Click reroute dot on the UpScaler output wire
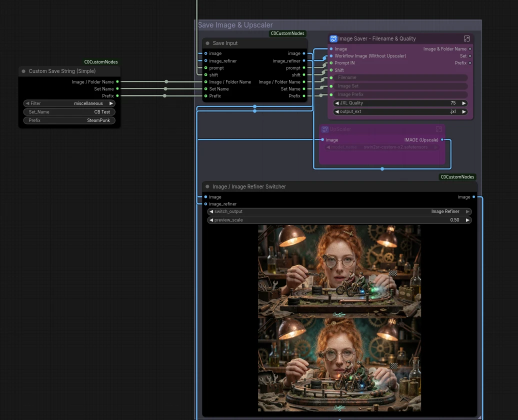The image size is (518, 420). pyautogui.click(x=382, y=169)
